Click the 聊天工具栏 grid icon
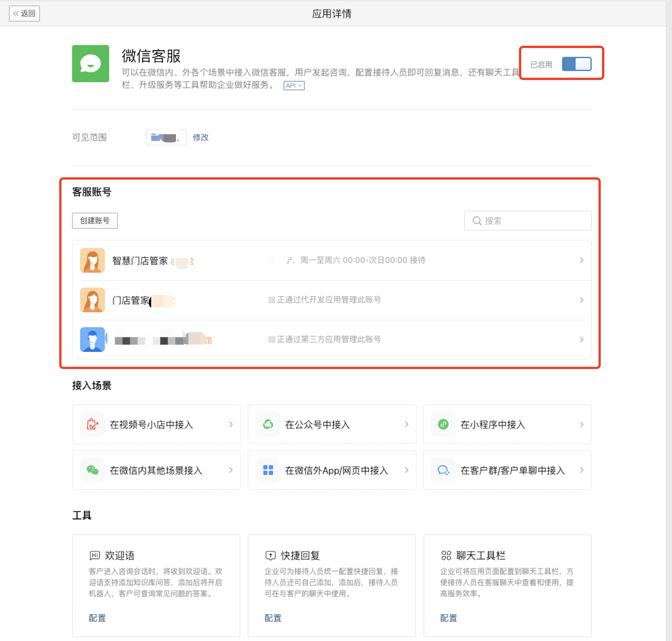 coord(446,555)
